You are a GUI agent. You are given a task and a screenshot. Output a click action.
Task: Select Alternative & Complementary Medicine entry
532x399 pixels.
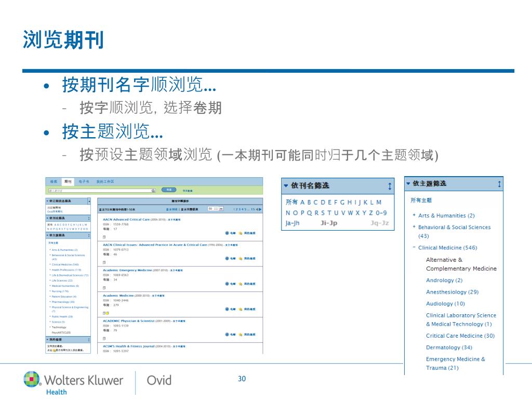[461, 264]
